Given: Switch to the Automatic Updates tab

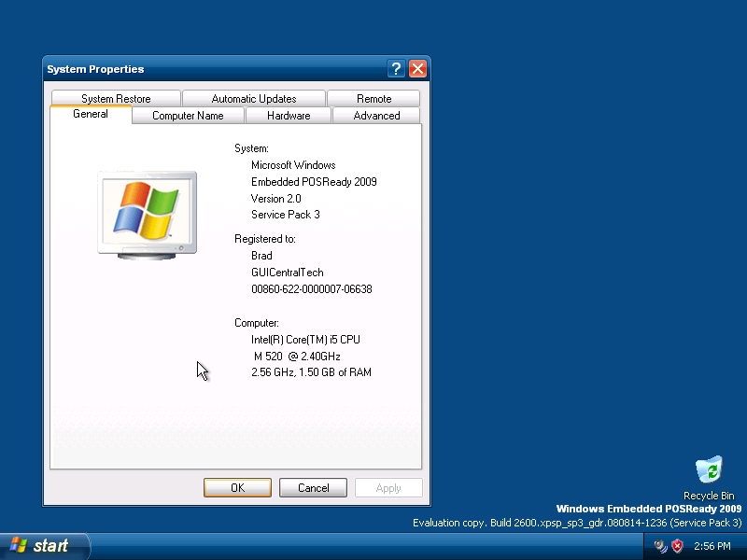Looking at the screenshot, I should pyautogui.click(x=253, y=99).
